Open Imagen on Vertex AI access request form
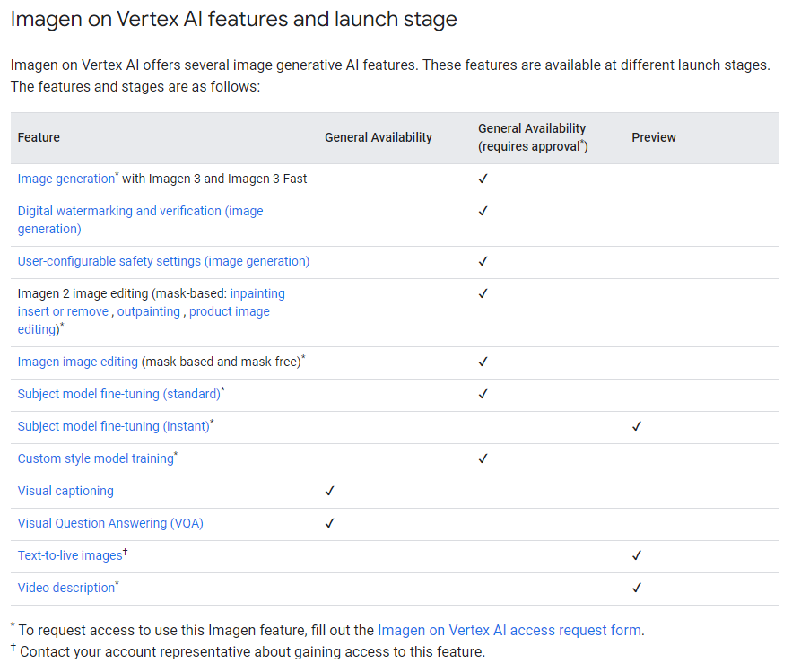The image size is (792, 672). (x=509, y=630)
